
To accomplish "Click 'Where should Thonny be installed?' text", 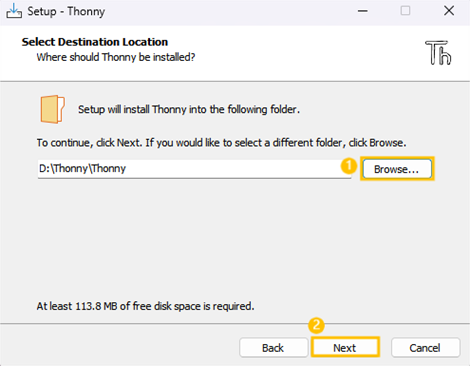I will [x=116, y=57].
